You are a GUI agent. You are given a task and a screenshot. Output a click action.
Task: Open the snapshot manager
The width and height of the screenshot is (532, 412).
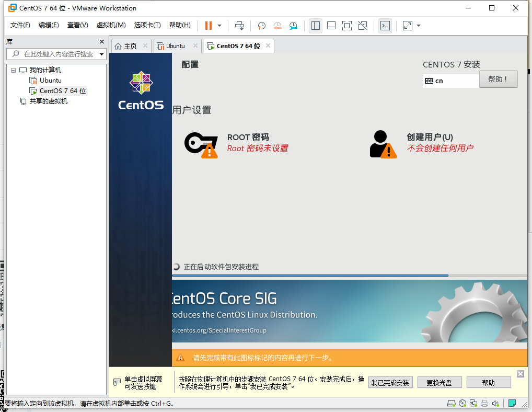pos(294,26)
